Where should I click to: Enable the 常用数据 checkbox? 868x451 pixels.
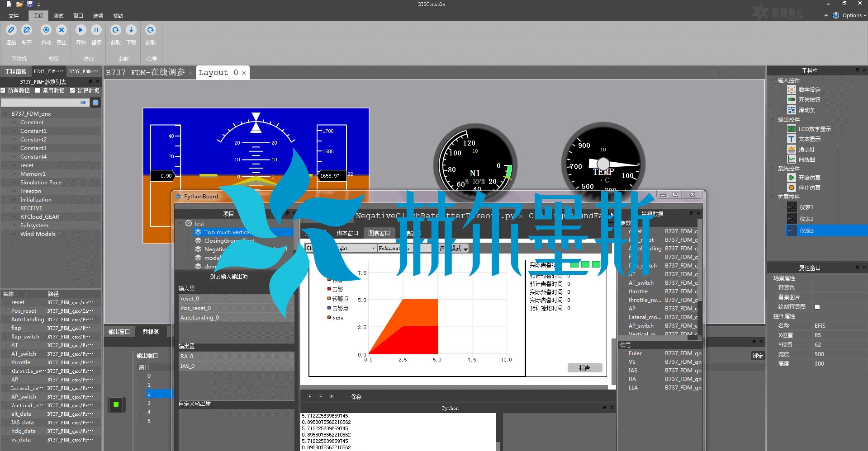tap(38, 90)
